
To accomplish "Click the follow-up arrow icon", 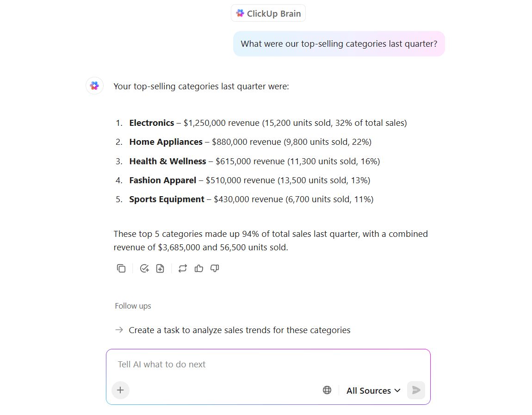I will point(118,330).
